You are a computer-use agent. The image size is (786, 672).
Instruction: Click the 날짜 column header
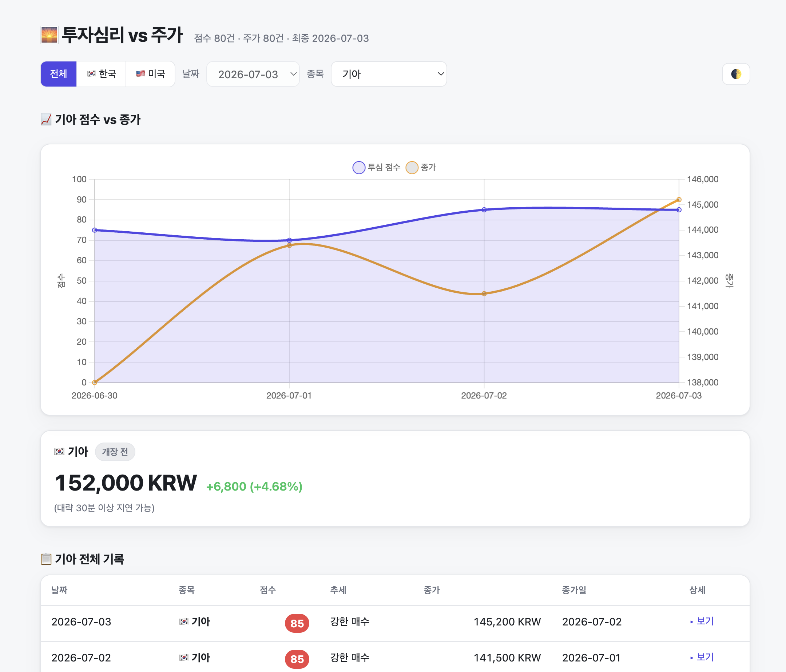(59, 590)
